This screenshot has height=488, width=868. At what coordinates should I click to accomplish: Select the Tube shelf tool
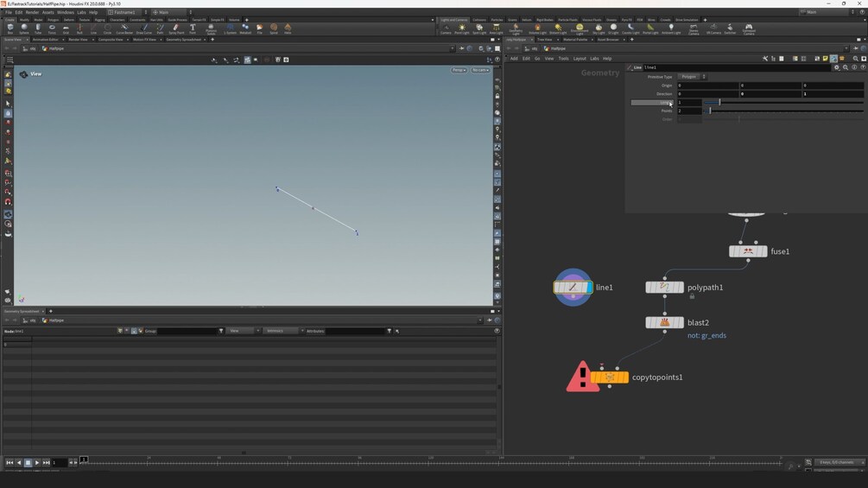click(38, 29)
